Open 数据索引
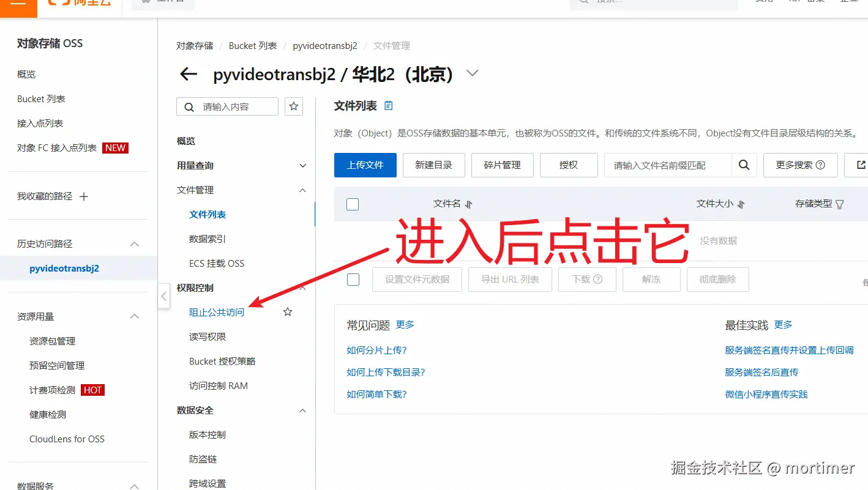This screenshot has height=490, width=868. point(208,239)
